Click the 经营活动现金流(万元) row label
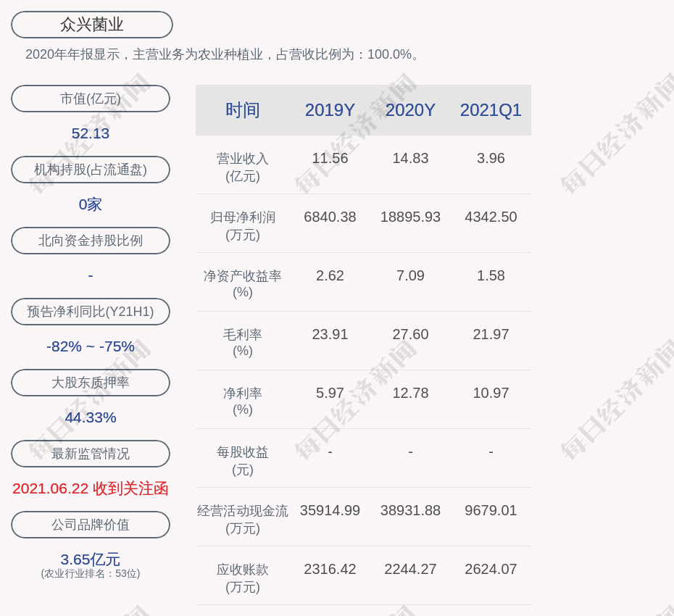The image size is (674, 616). click(x=243, y=520)
